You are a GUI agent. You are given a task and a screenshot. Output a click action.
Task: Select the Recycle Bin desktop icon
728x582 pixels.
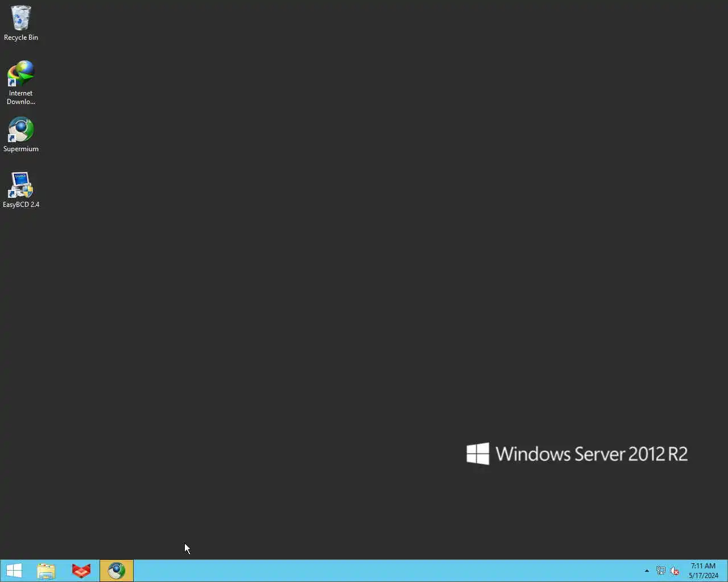21,23
